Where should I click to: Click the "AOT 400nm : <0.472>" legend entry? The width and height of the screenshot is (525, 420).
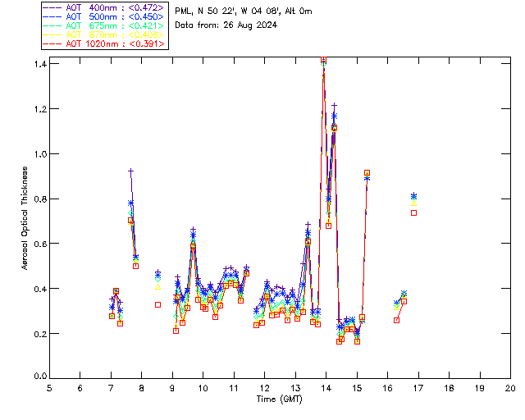(104, 7)
